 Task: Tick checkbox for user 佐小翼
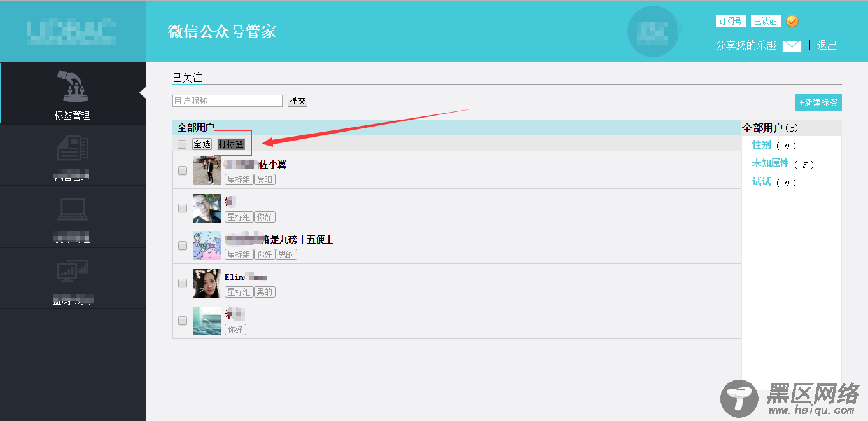click(183, 170)
